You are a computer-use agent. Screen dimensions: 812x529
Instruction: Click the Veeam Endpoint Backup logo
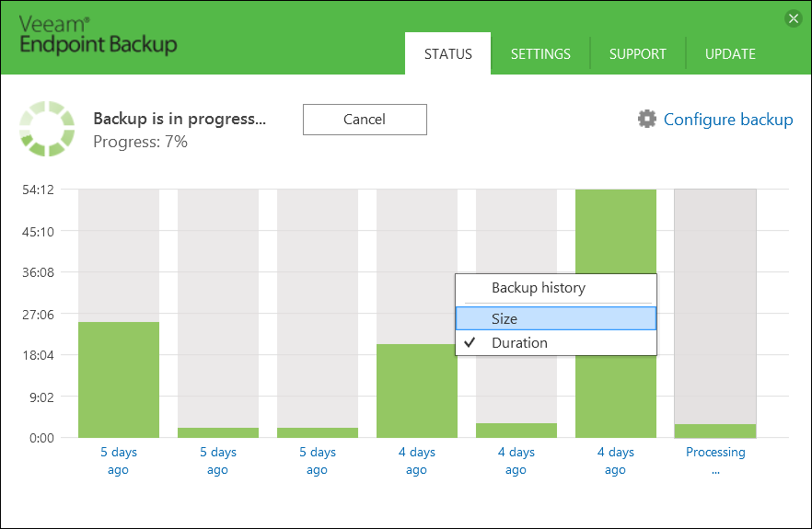pyautogui.click(x=99, y=36)
